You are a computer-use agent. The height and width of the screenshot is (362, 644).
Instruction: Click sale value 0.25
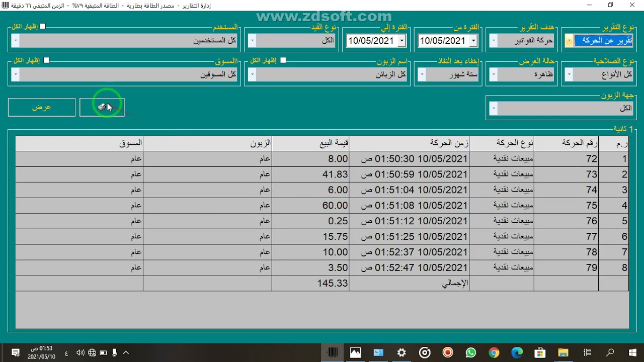310,221
